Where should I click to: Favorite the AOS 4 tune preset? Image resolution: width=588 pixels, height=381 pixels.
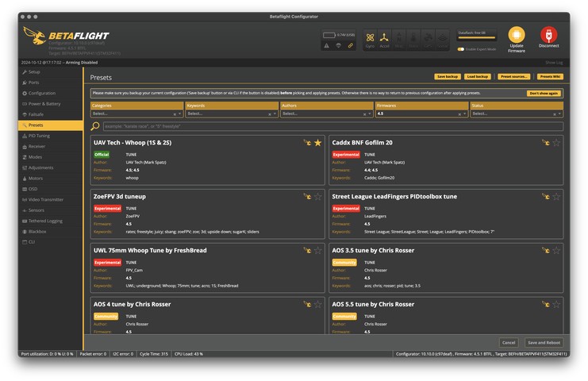pyautogui.click(x=317, y=305)
